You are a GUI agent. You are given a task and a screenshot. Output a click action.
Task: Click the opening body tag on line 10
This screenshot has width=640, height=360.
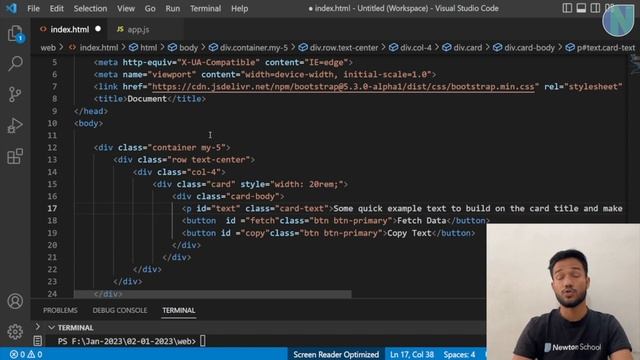89,123
